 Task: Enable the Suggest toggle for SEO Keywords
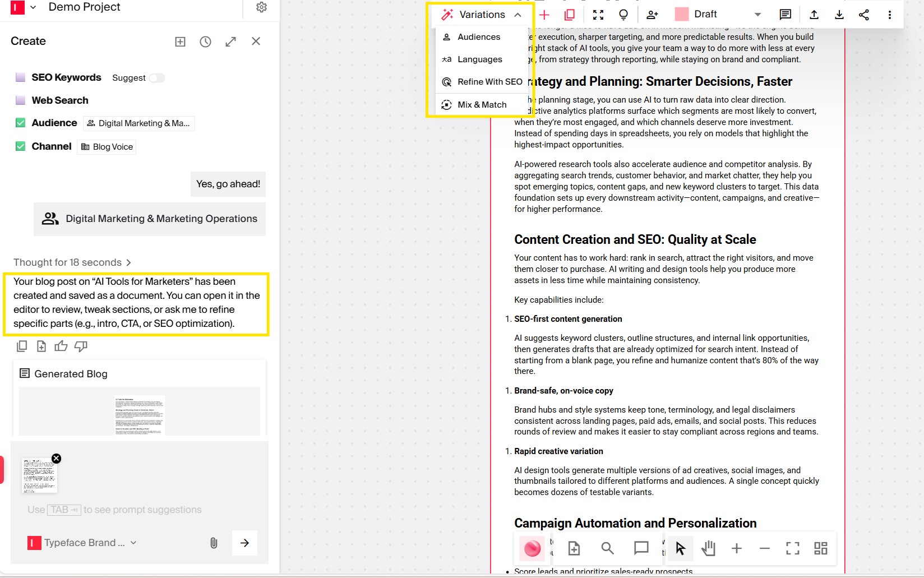157,78
